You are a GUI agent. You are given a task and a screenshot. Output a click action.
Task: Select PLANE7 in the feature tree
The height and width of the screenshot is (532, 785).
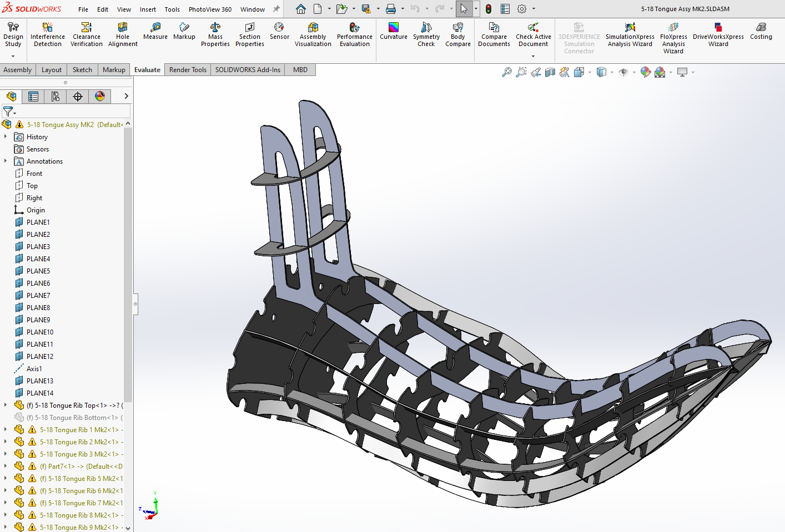point(38,296)
